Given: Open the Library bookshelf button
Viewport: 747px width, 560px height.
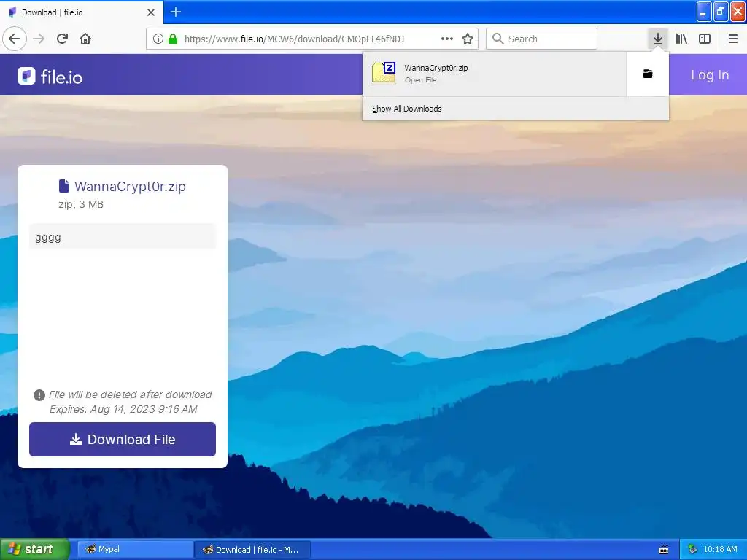Looking at the screenshot, I should pos(681,39).
